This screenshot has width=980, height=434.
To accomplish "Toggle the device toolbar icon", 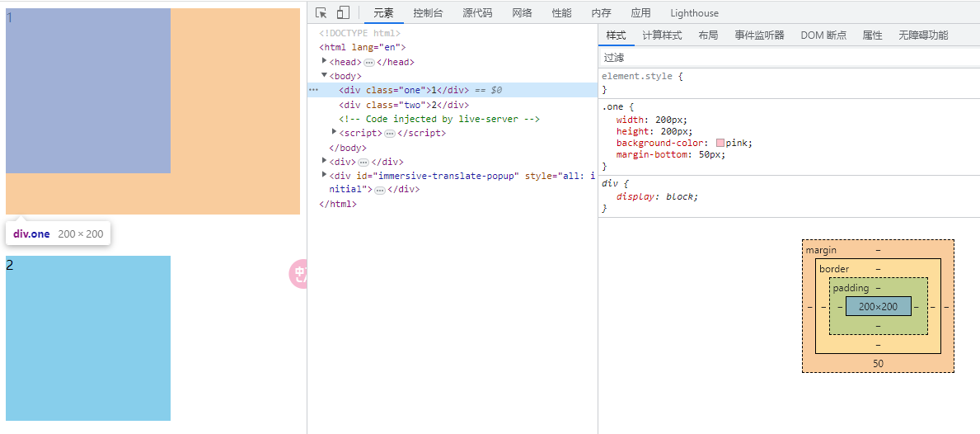I will point(343,12).
